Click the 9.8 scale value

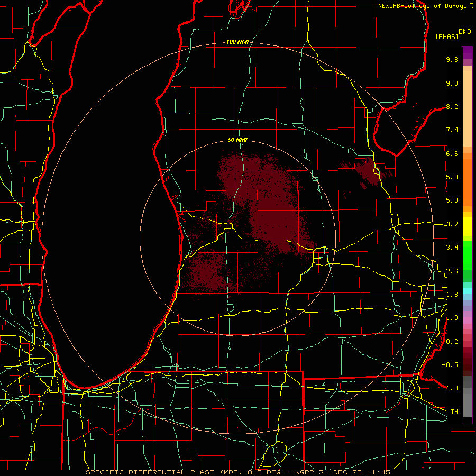[452, 59]
